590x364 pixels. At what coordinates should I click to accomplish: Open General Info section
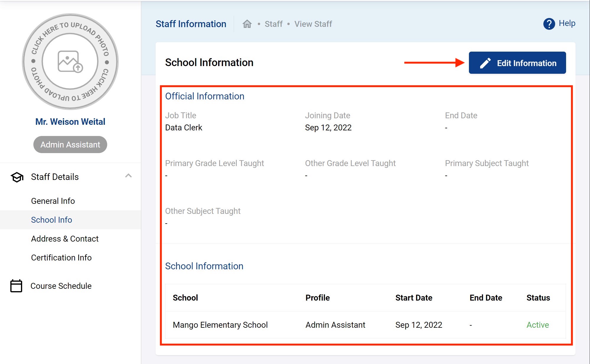coord(53,201)
